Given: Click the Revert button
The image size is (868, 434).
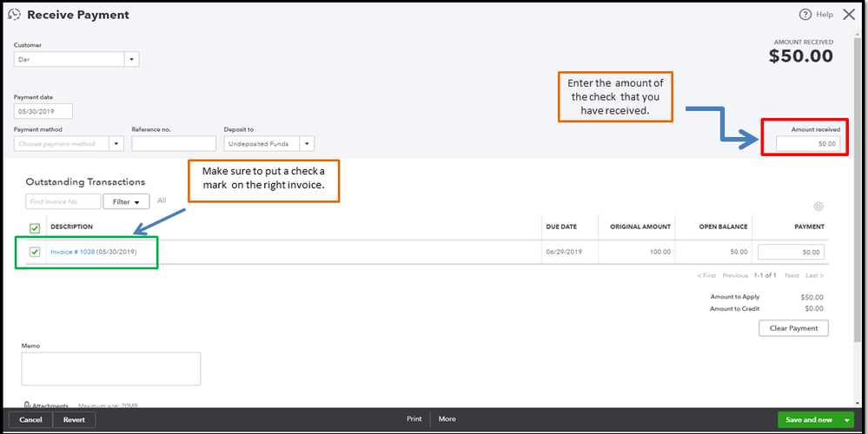Looking at the screenshot, I should [x=74, y=420].
